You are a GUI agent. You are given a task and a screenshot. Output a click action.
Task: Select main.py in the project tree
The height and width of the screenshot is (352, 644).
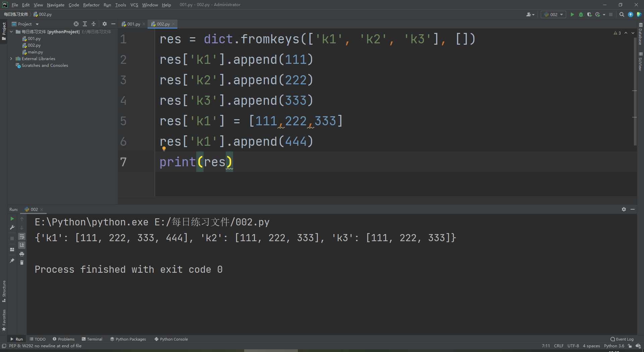pos(35,52)
